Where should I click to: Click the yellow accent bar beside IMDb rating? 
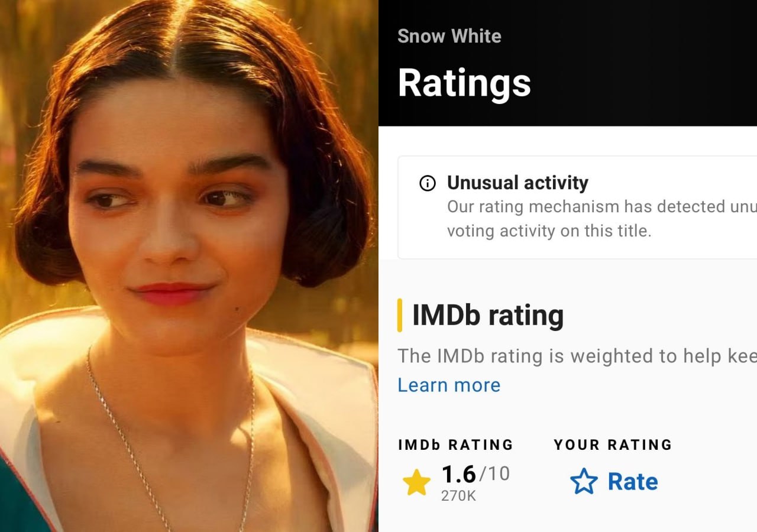point(400,315)
